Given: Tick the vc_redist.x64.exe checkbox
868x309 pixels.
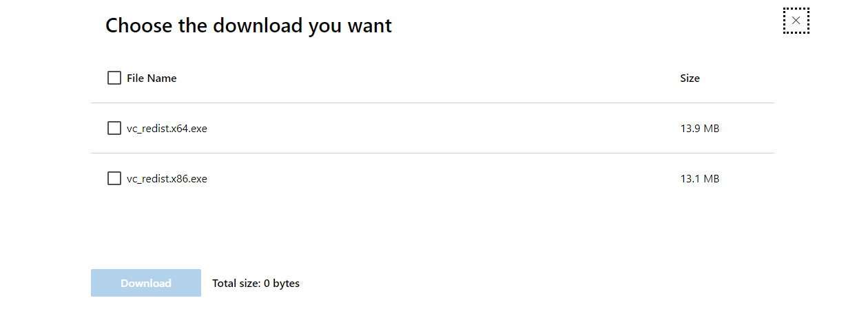Looking at the screenshot, I should pos(114,128).
